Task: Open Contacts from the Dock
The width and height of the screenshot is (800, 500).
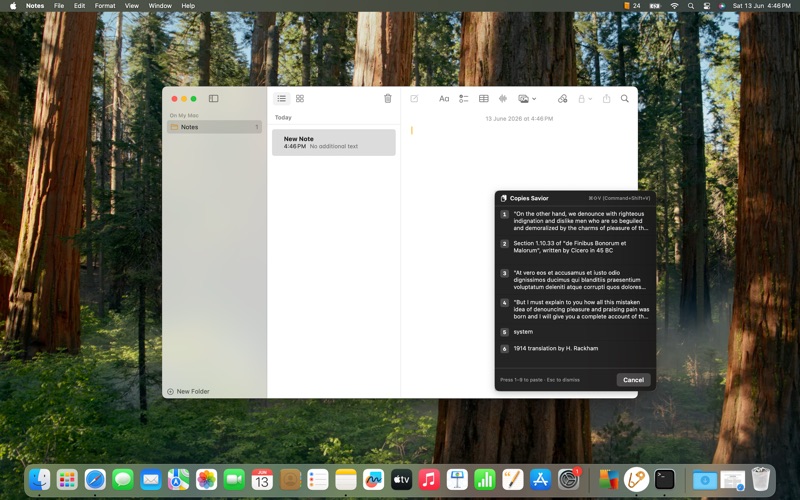Action: click(290, 480)
